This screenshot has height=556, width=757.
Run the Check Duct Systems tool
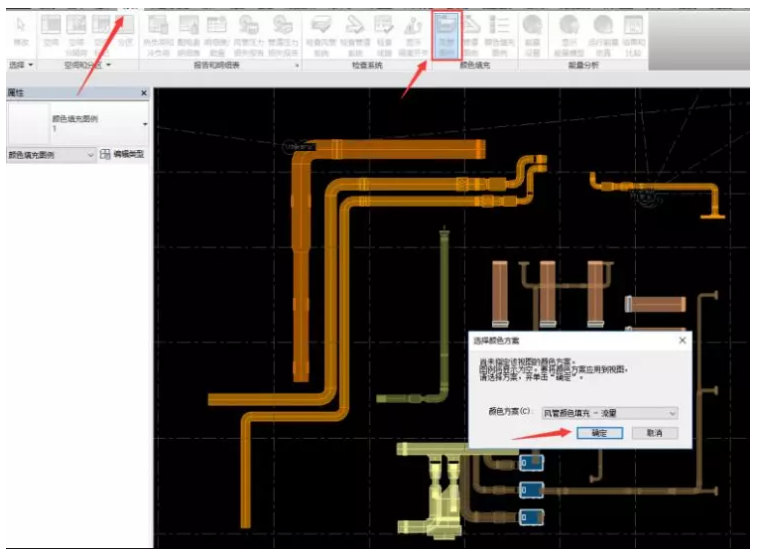pyautogui.click(x=321, y=35)
